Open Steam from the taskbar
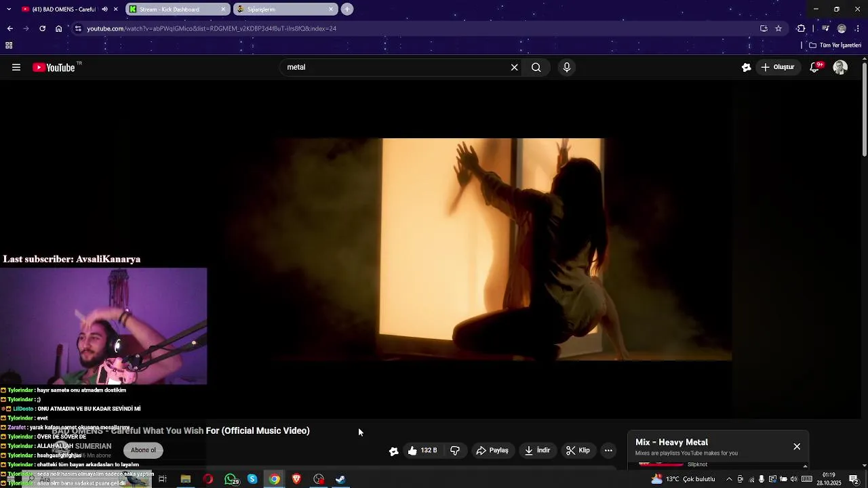 coord(341,479)
